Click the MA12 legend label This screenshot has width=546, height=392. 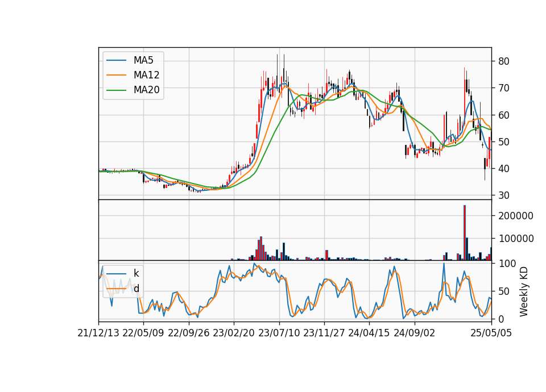pyautogui.click(x=146, y=75)
